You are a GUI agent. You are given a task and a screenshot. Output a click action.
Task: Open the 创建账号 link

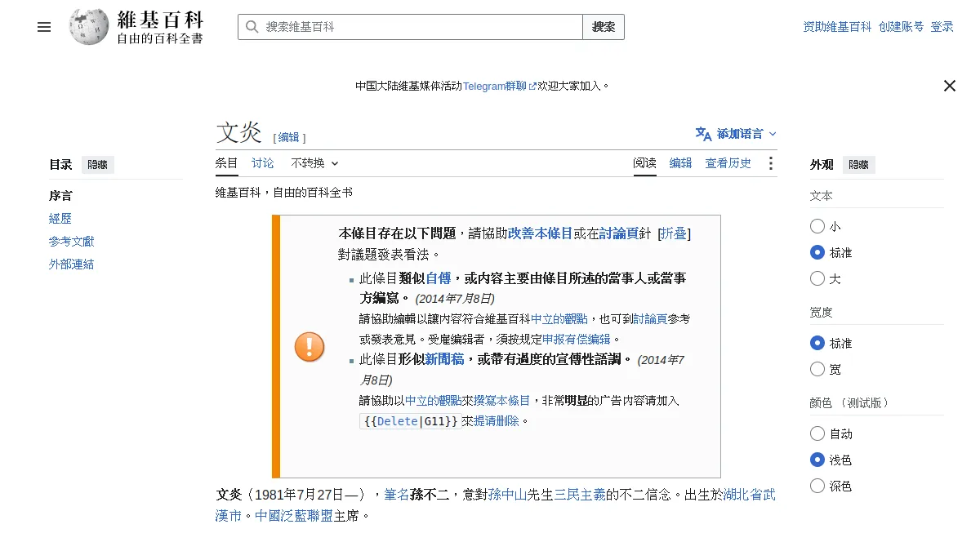(902, 27)
